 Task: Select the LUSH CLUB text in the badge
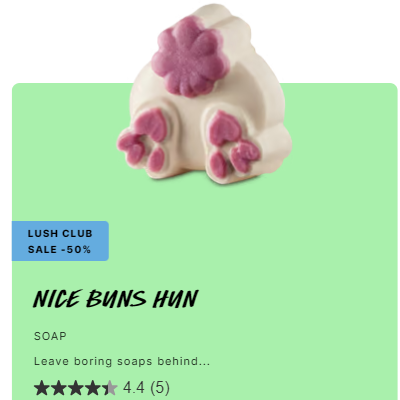pos(60,233)
